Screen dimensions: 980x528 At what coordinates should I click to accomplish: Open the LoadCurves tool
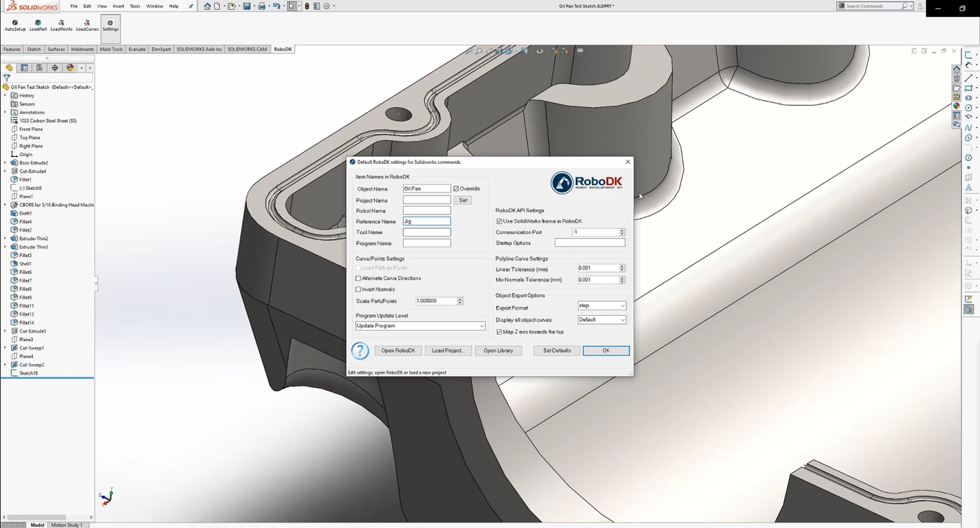tap(87, 26)
